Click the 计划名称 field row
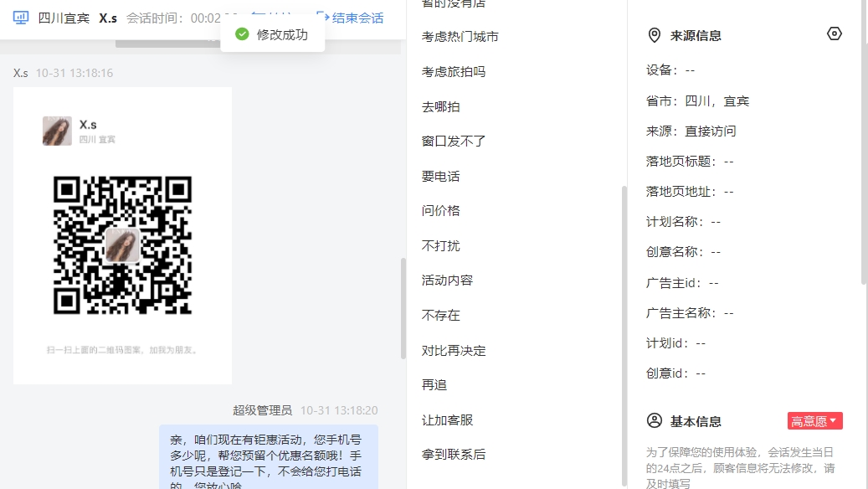Viewport: 868px width, 489px height. pyautogui.click(x=683, y=222)
